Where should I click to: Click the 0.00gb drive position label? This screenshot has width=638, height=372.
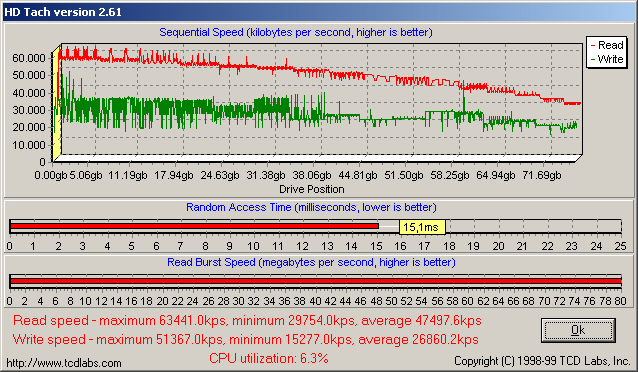point(51,175)
